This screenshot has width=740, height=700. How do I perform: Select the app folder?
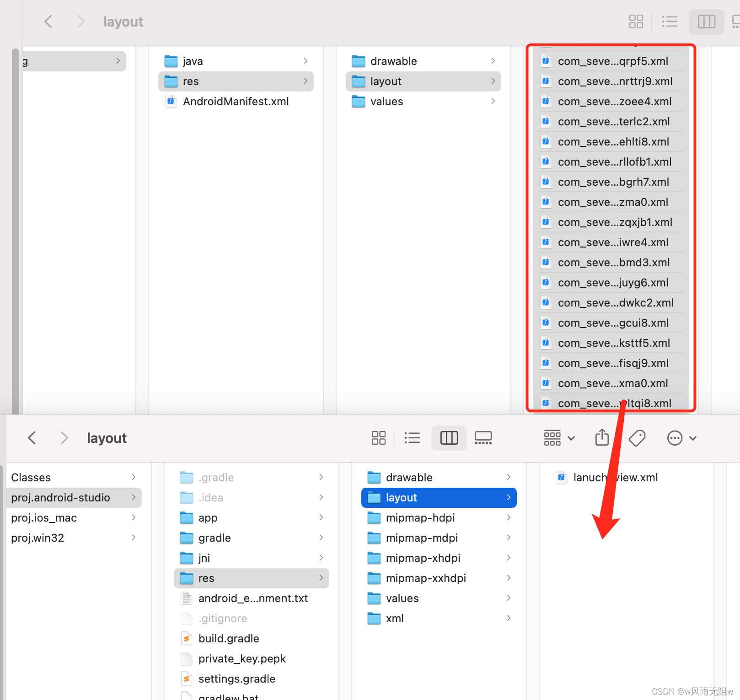(252, 517)
